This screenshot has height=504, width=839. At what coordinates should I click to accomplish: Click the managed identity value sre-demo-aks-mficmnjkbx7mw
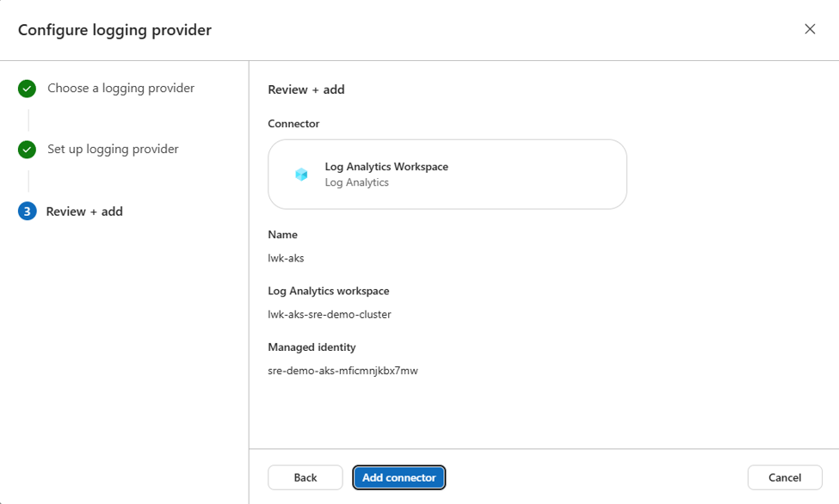(x=342, y=371)
